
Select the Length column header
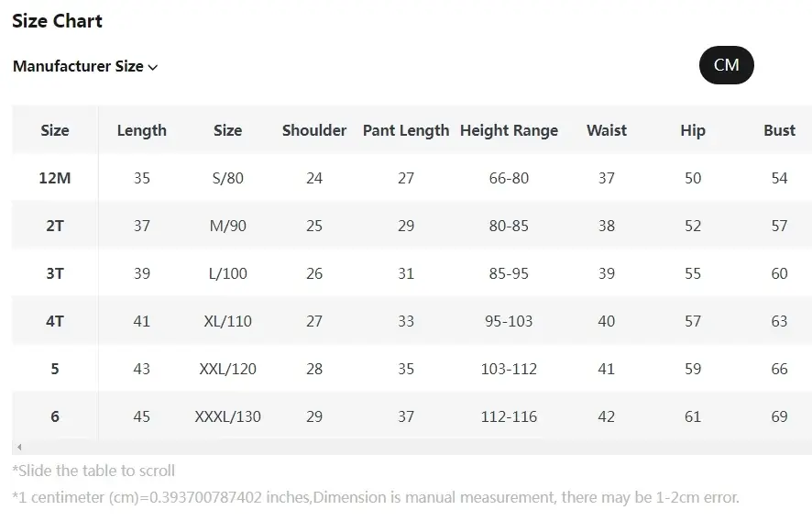coord(141,130)
